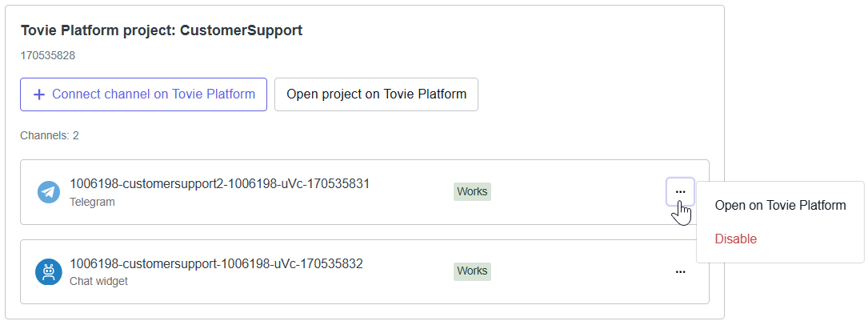Screen dimensions: 868x321
Task: Click the Telegram paper plane icon
Action: coord(49,192)
